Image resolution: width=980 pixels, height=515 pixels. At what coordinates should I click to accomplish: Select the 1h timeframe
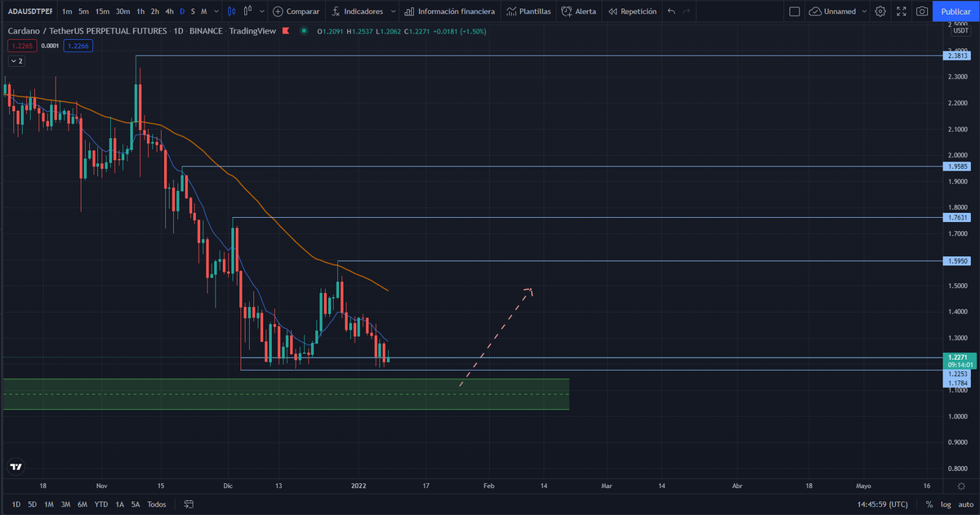point(141,11)
